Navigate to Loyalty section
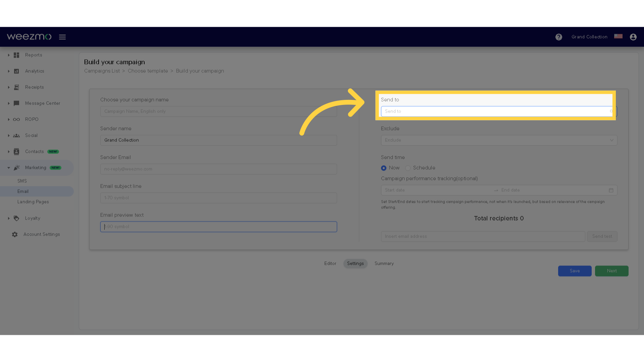 tap(33, 218)
